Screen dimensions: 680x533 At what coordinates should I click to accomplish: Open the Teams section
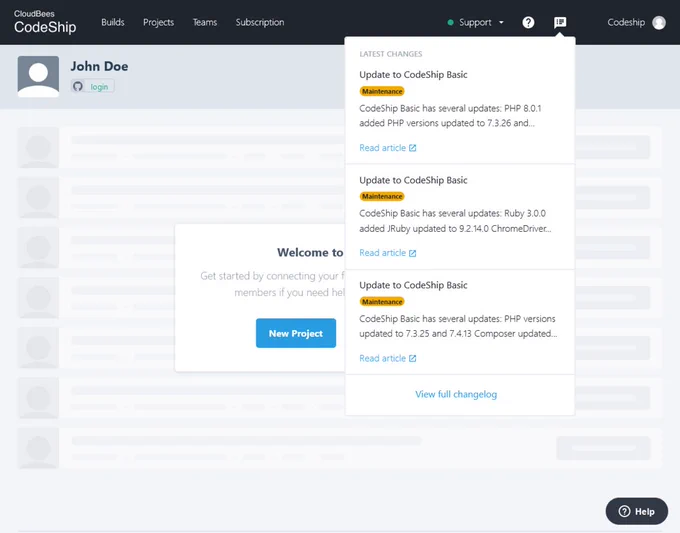pyautogui.click(x=205, y=22)
